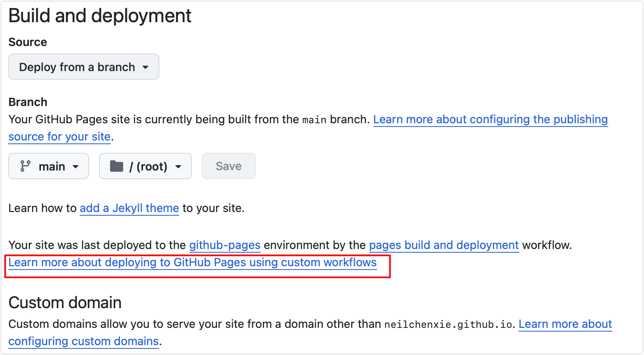644x355 pixels.
Task: Click the Custom domain heading
Action: click(x=65, y=302)
